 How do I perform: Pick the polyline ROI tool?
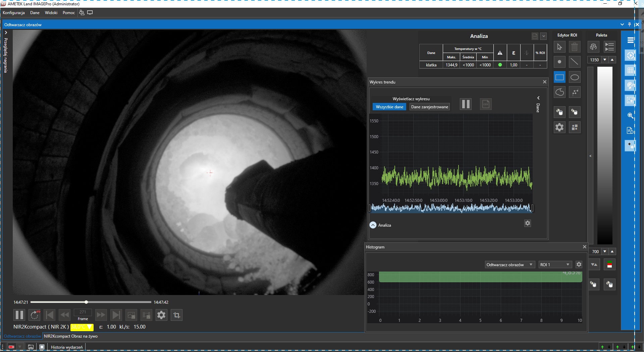tap(575, 92)
